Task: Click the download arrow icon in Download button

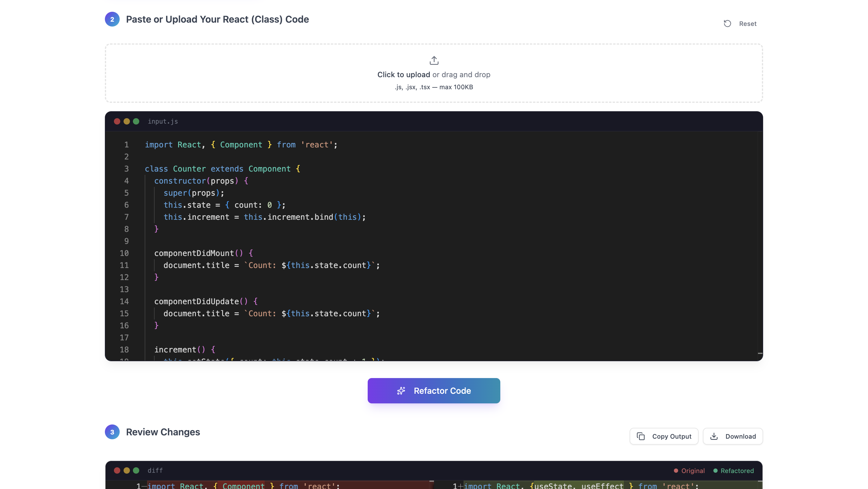Action: 714,436
